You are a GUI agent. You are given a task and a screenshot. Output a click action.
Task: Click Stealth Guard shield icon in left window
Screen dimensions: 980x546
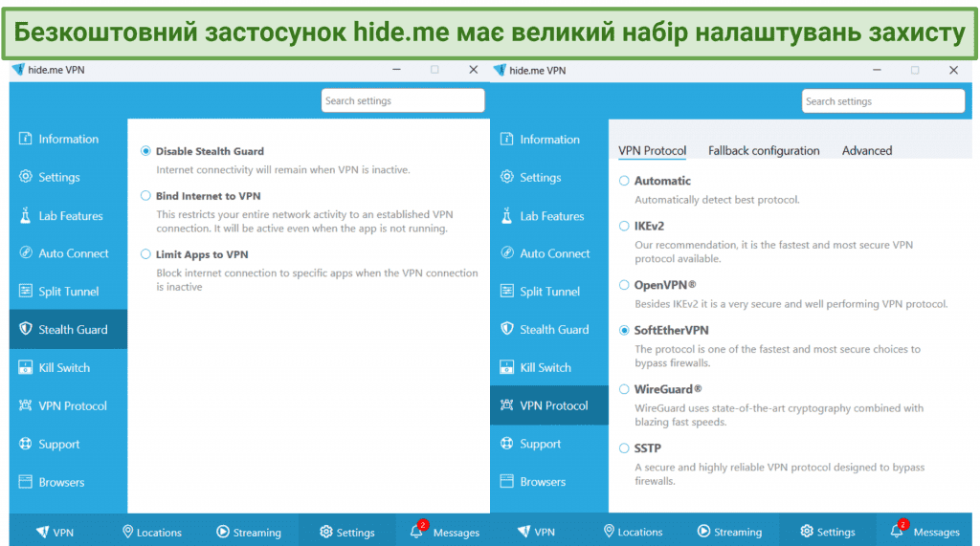[x=25, y=329]
